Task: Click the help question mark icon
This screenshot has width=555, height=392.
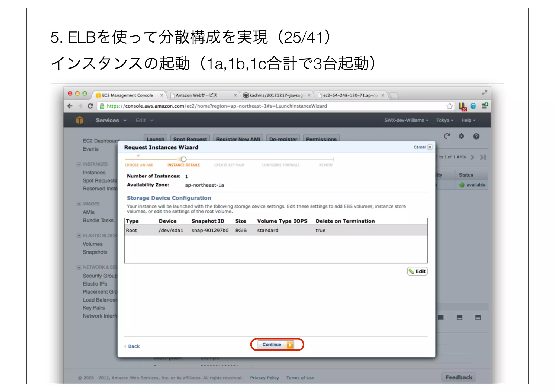Action: click(476, 136)
